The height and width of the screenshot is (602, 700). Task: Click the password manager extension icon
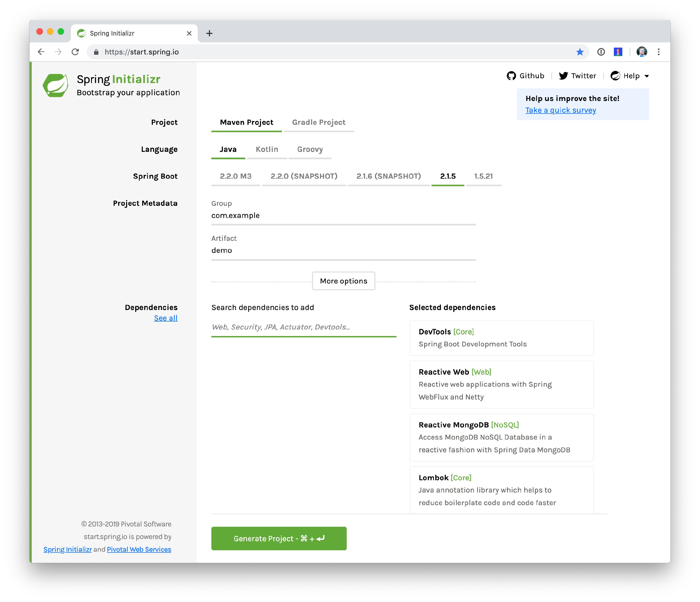[601, 52]
